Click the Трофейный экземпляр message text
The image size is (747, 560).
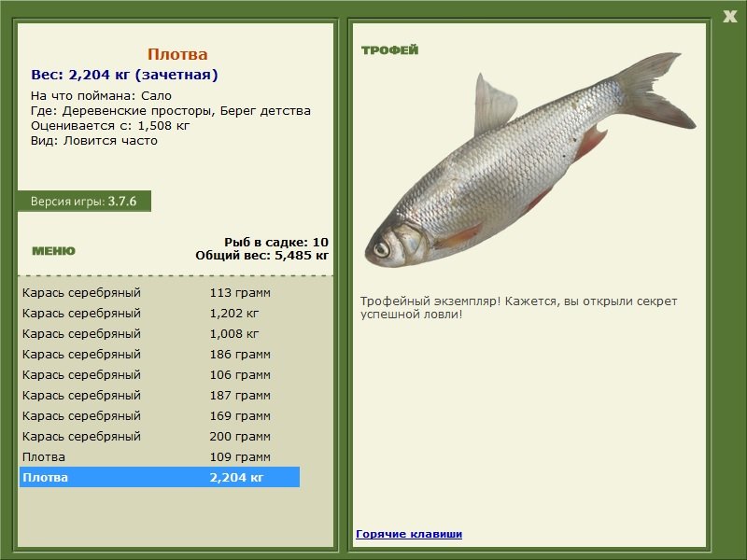tap(518, 308)
